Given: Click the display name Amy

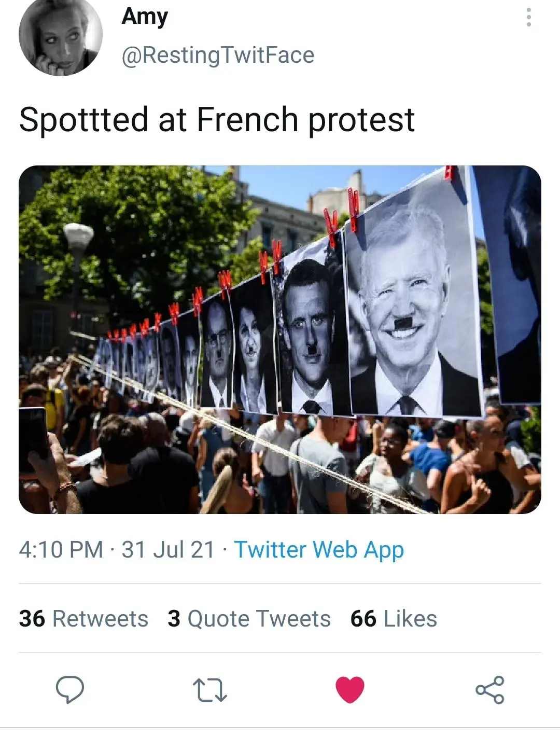Looking at the screenshot, I should click(x=145, y=16).
